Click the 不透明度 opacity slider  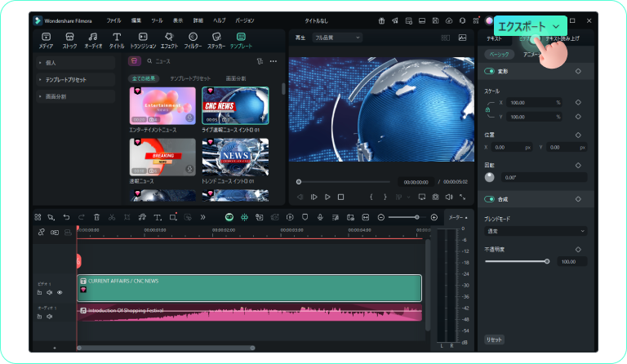pos(517,261)
